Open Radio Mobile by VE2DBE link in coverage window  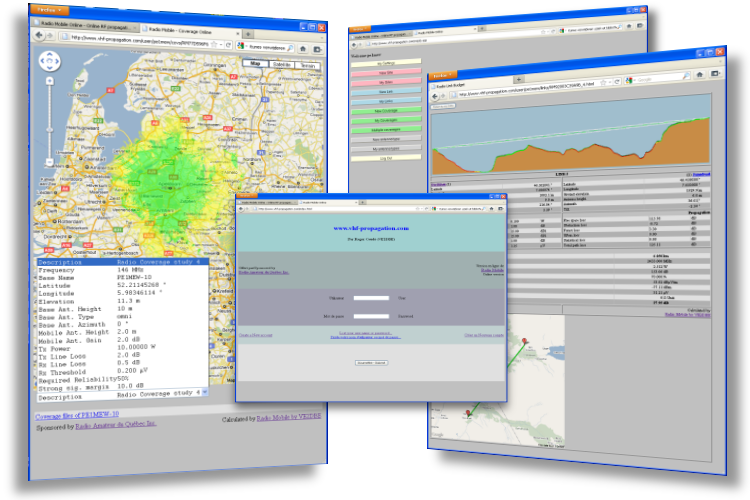[289, 417]
